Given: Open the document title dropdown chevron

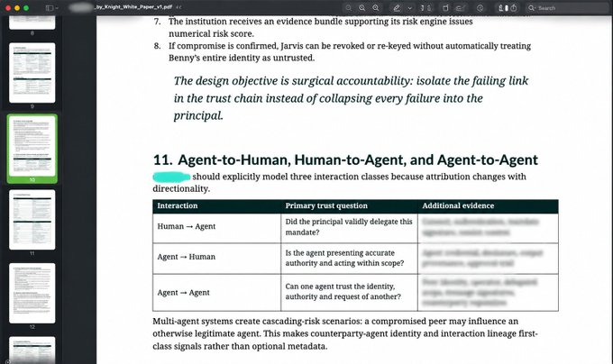Looking at the screenshot, I should pyautogui.click(x=178, y=7).
